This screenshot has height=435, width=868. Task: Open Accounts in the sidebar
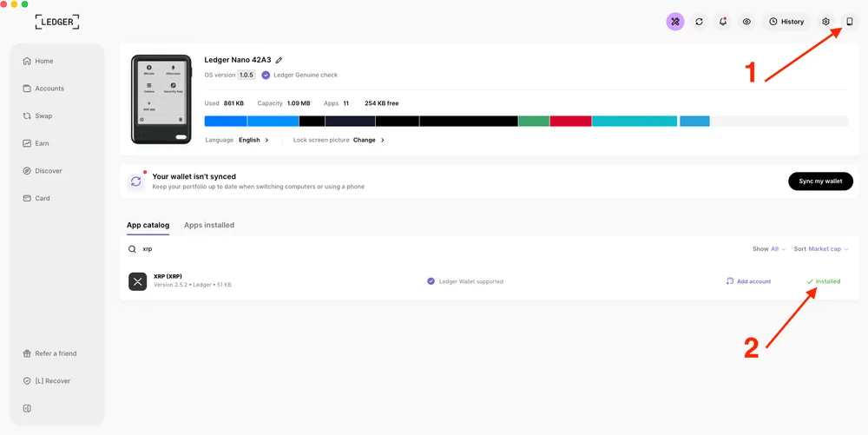coord(43,89)
